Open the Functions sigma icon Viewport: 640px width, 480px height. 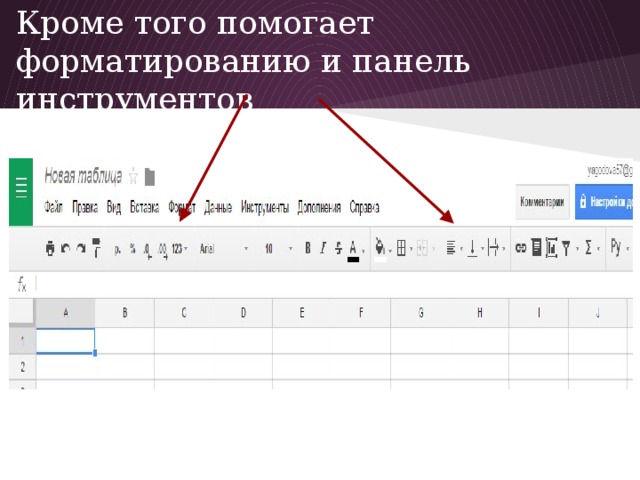click(x=588, y=247)
